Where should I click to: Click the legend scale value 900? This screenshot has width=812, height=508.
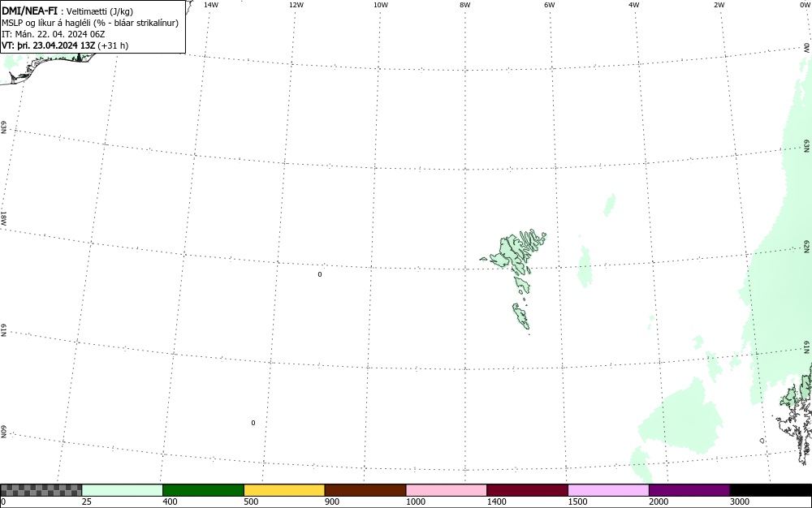click(332, 502)
